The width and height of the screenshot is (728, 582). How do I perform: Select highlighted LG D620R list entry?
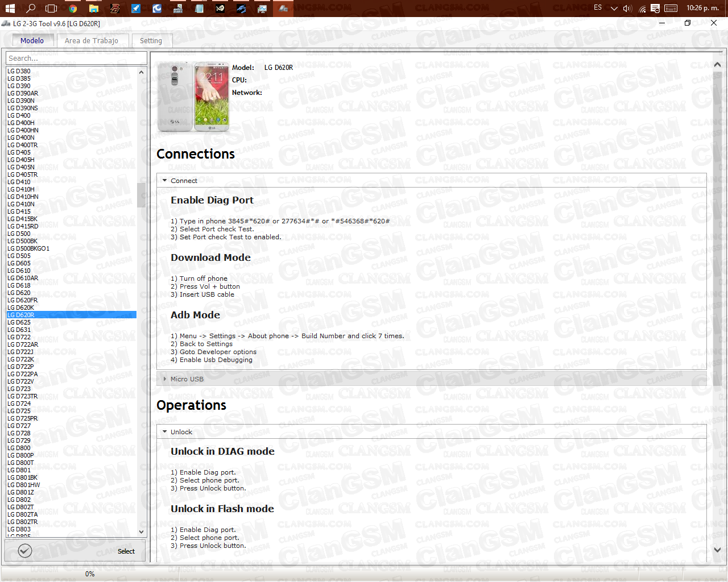pyautogui.click(x=72, y=315)
